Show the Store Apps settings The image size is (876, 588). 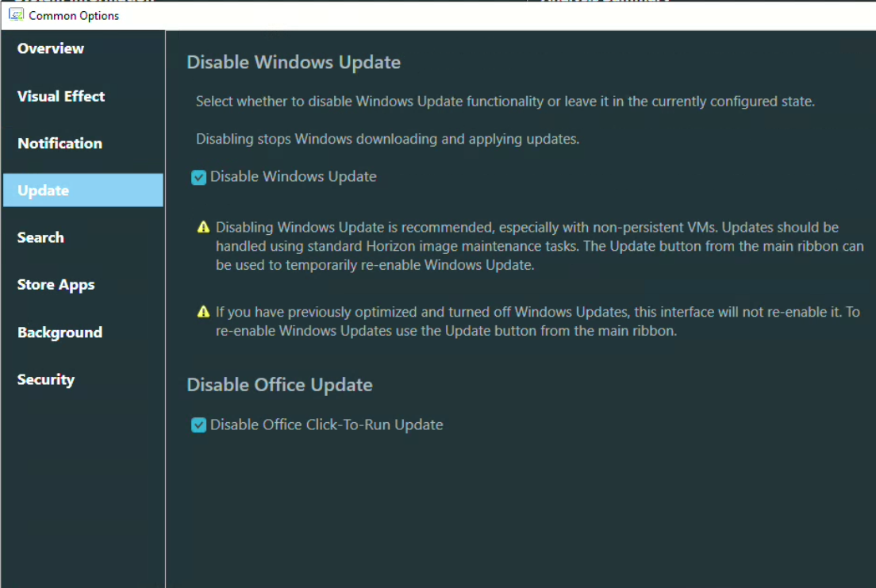tap(56, 285)
